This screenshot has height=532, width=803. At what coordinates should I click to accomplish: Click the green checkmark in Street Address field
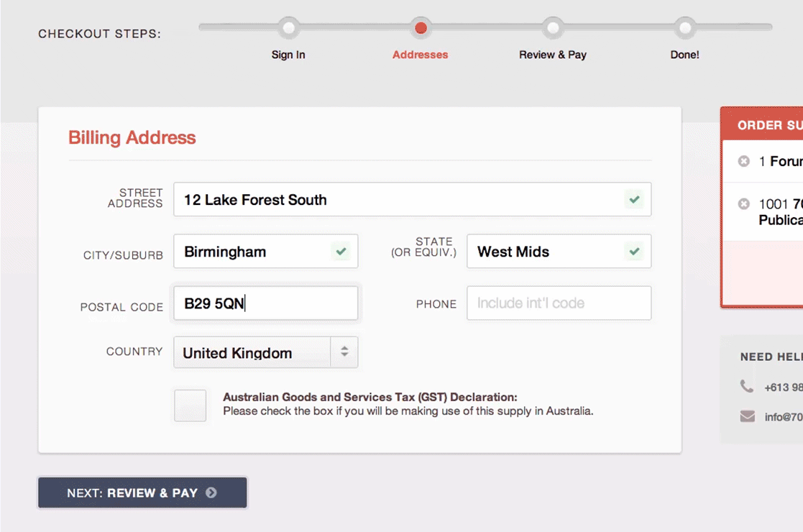coord(634,199)
